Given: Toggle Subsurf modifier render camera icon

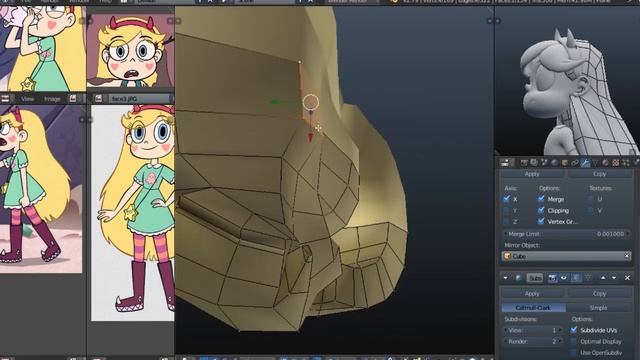Looking at the screenshot, I should pyautogui.click(x=553, y=278).
